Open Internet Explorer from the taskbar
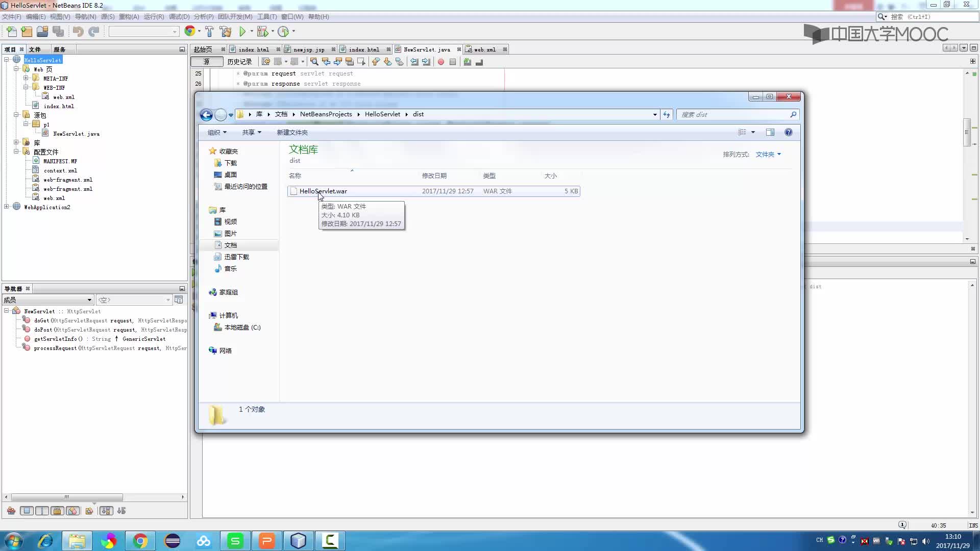Image resolution: width=980 pixels, height=551 pixels. [46, 541]
